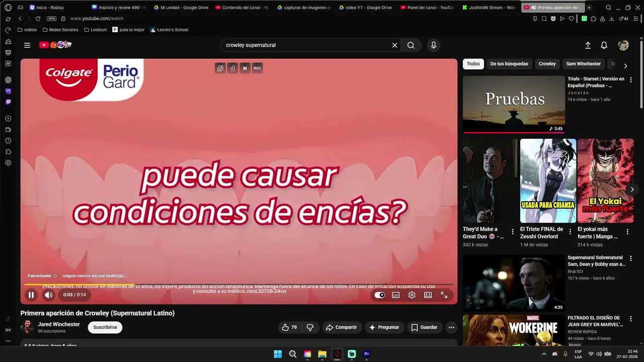The height and width of the screenshot is (362, 644).
Task: Open options for 'Supernatural Sobrenatural Sam, Dean' video
Action: [x=631, y=258]
